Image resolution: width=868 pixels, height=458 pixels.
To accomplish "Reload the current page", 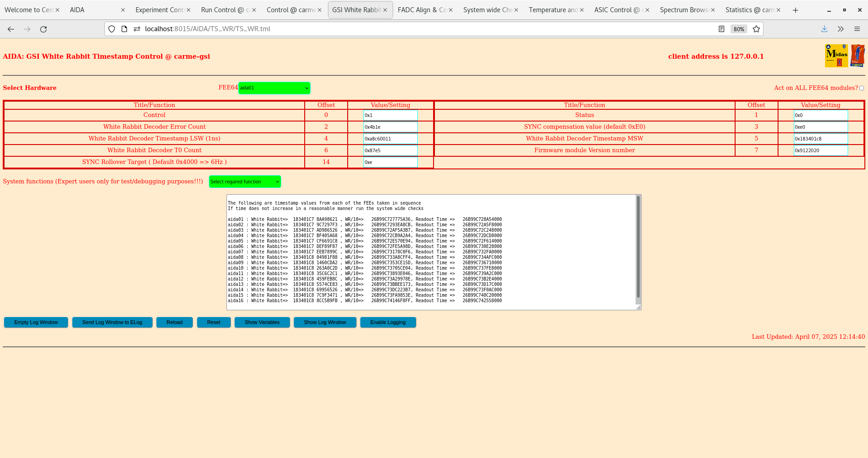I will (x=43, y=29).
